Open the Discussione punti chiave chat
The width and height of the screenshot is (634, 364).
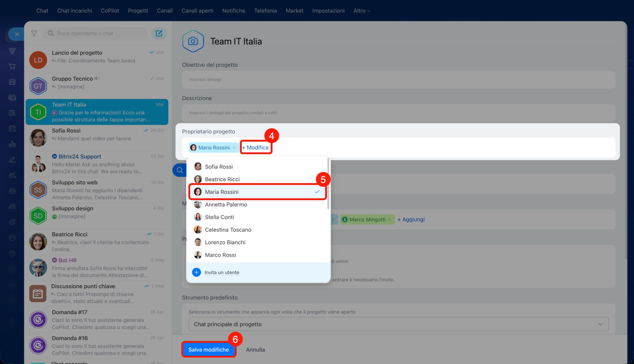pyautogui.click(x=97, y=293)
